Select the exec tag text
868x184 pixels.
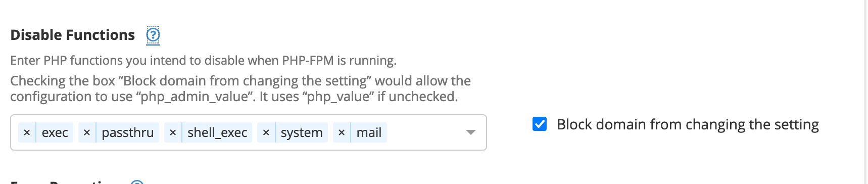point(55,132)
